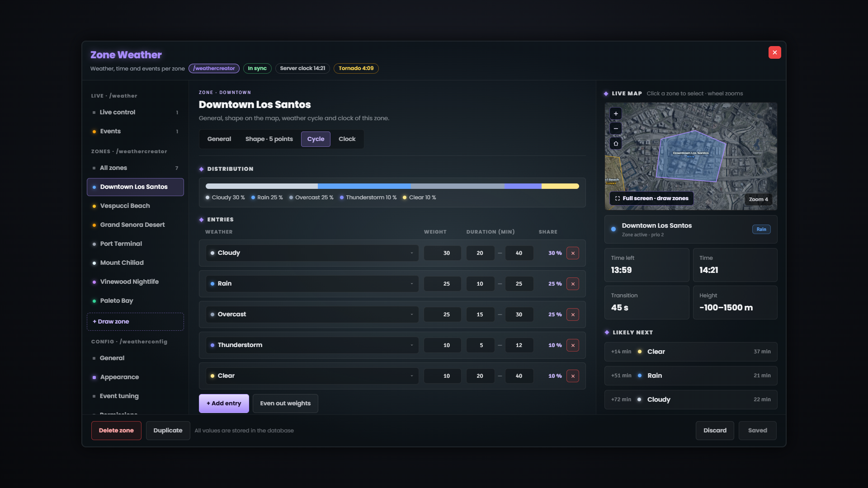This screenshot has width=868, height=488.
Task: Duplicate the zone
Action: 168,431
